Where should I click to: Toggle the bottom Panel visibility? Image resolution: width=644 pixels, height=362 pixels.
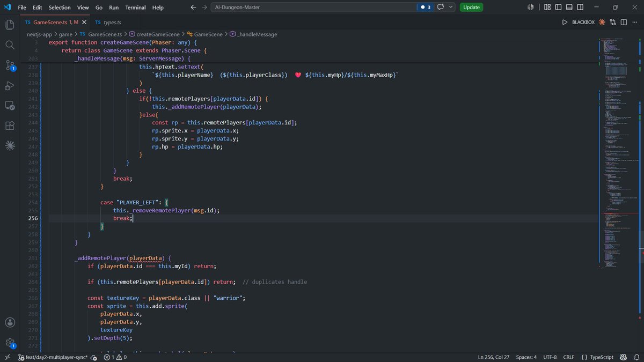(569, 8)
